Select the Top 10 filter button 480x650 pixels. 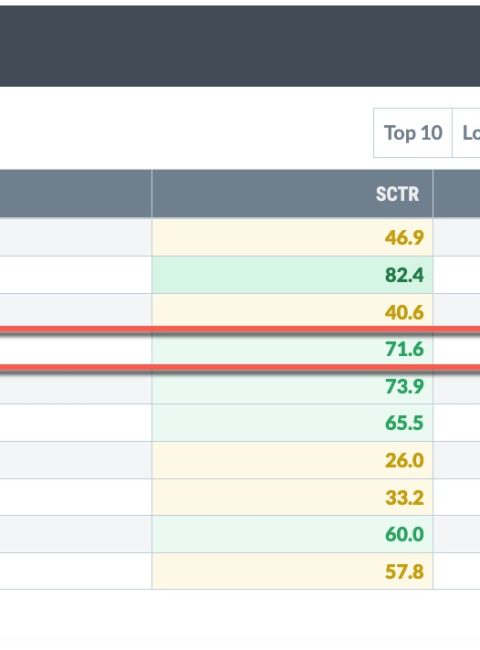(x=413, y=133)
